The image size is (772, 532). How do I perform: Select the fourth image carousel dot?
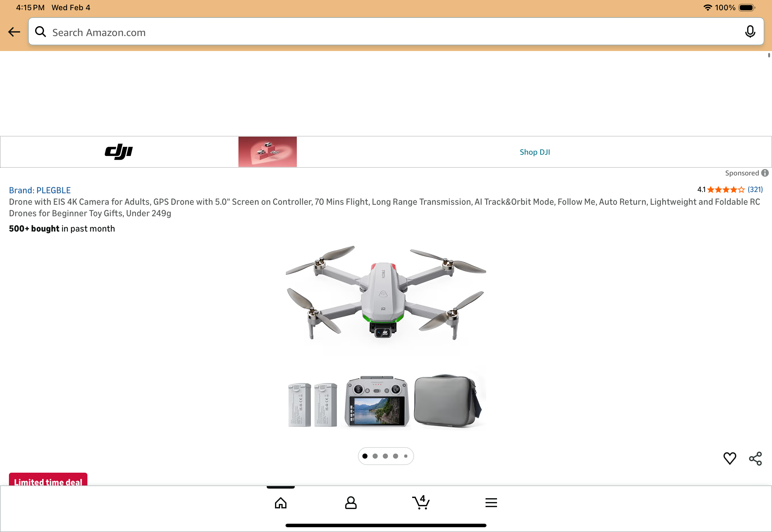click(x=395, y=456)
